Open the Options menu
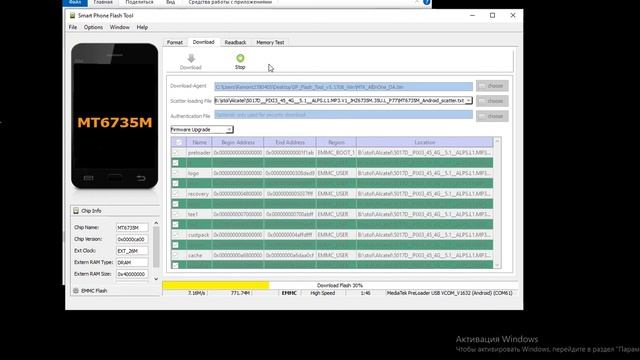This screenshot has width=640, height=360. [93, 27]
